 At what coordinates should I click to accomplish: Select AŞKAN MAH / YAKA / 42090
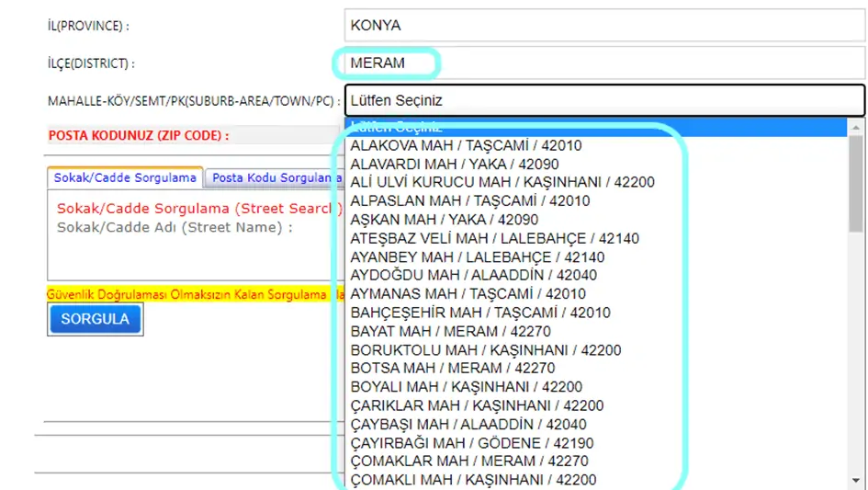click(445, 220)
